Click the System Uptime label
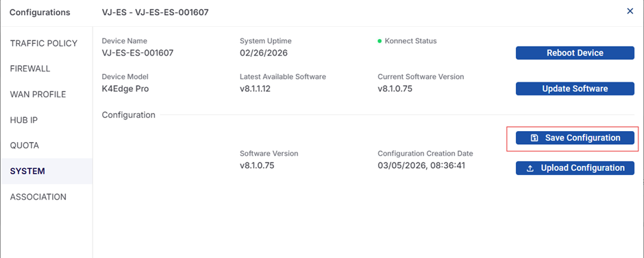The height and width of the screenshot is (258, 644). pyautogui.click(x=266, y=41)
